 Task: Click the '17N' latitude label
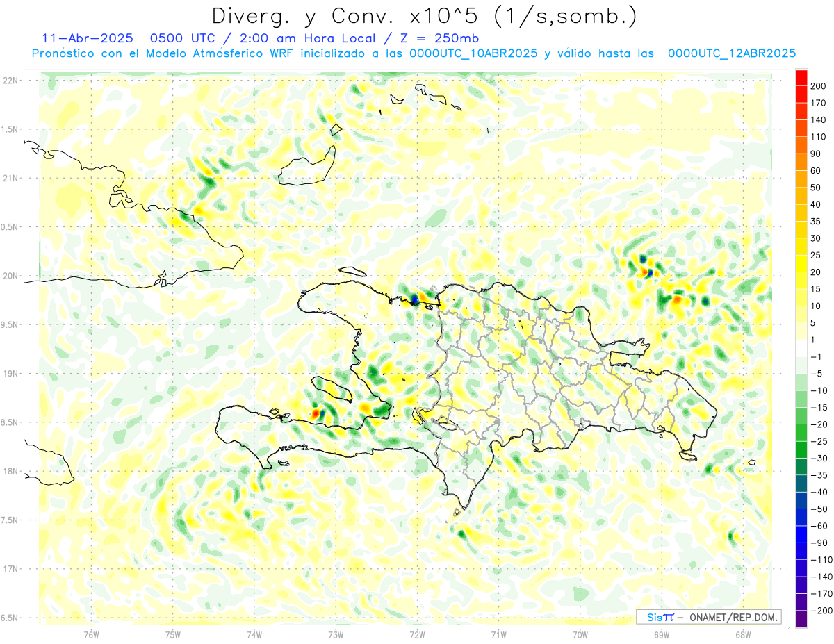10,569
